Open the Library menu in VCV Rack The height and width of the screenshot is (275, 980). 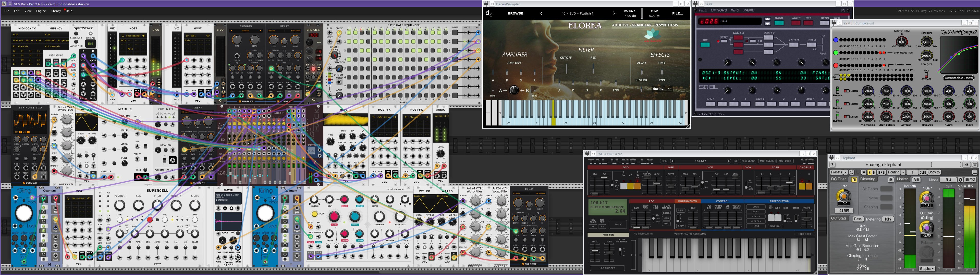pyautogui.click(x=56, y=11)
